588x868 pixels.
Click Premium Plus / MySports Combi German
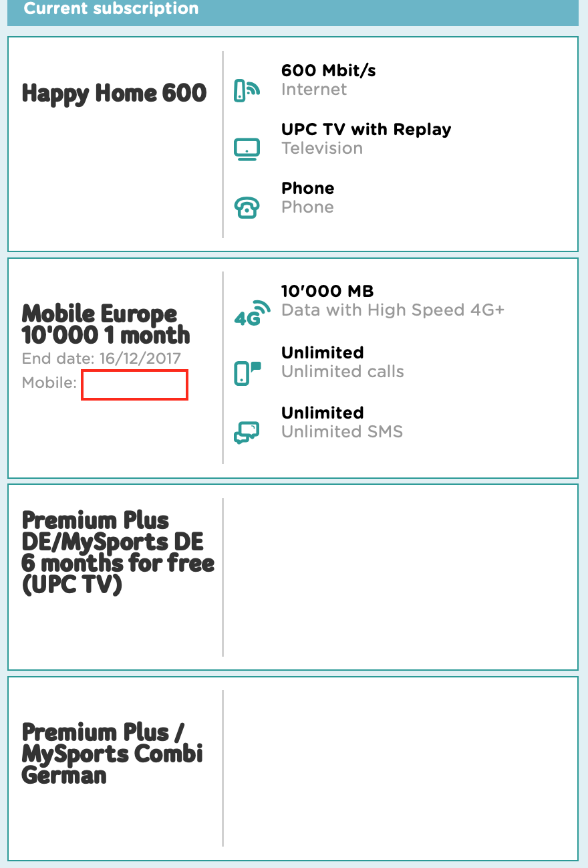(112, 754)
